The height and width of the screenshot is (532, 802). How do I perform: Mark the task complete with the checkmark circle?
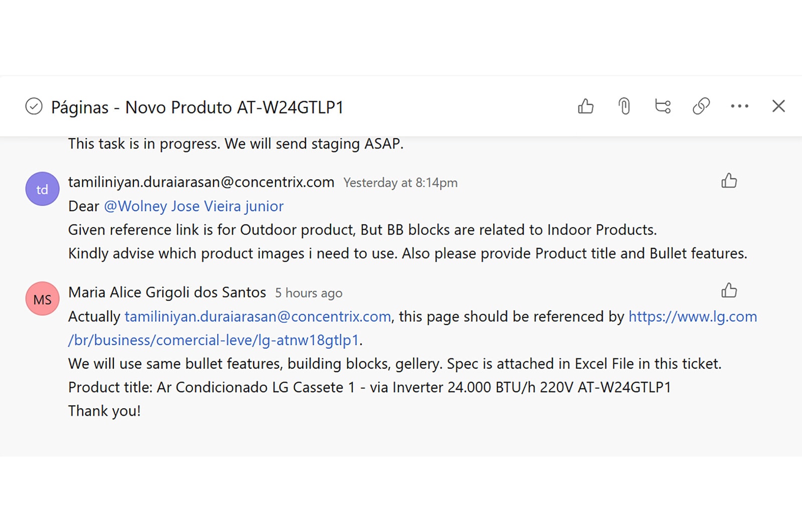34,106
